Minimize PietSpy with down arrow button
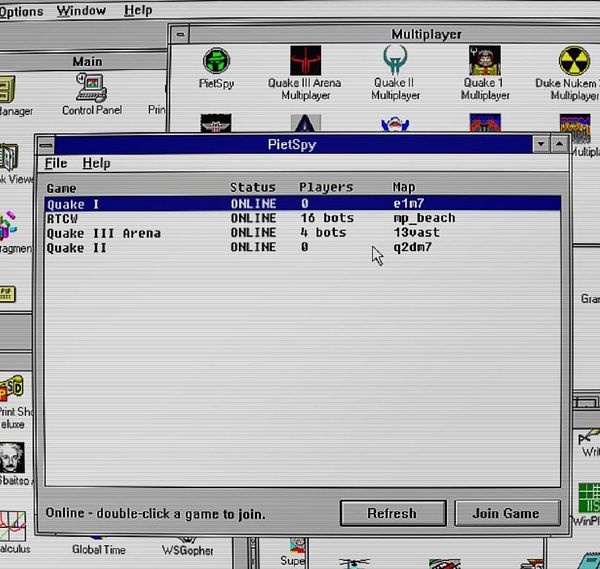 tap(541, 144)
